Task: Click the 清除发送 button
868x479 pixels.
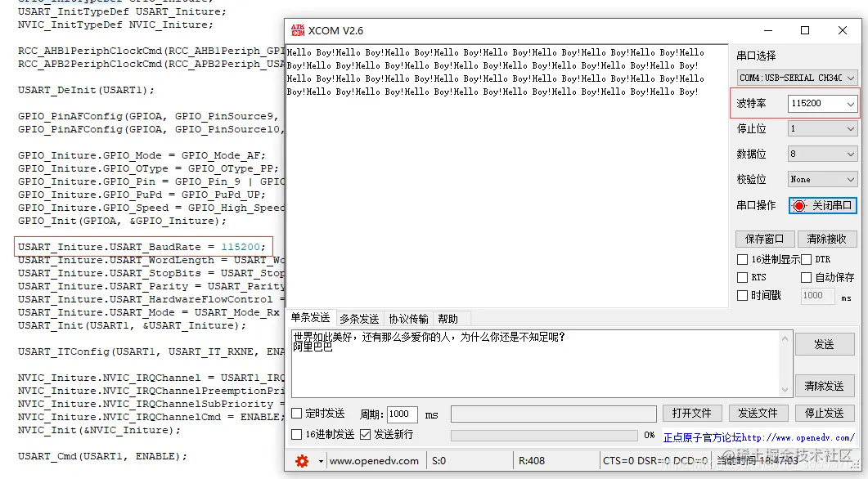Action: (825, 386)
